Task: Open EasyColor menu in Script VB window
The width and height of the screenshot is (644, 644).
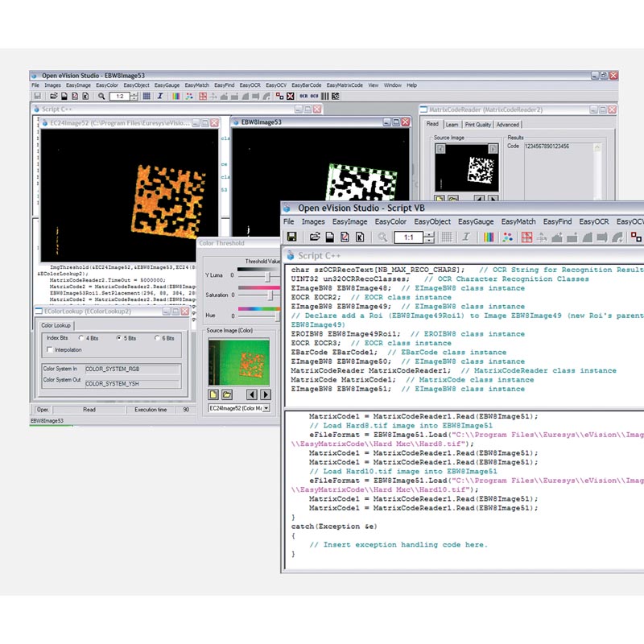Action: [390, 222]
